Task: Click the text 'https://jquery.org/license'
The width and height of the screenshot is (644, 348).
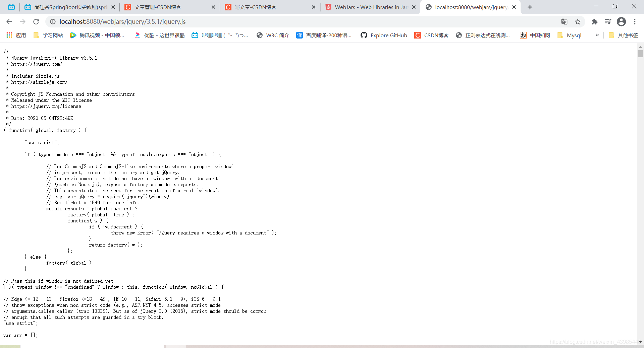Action: [46, 106]
